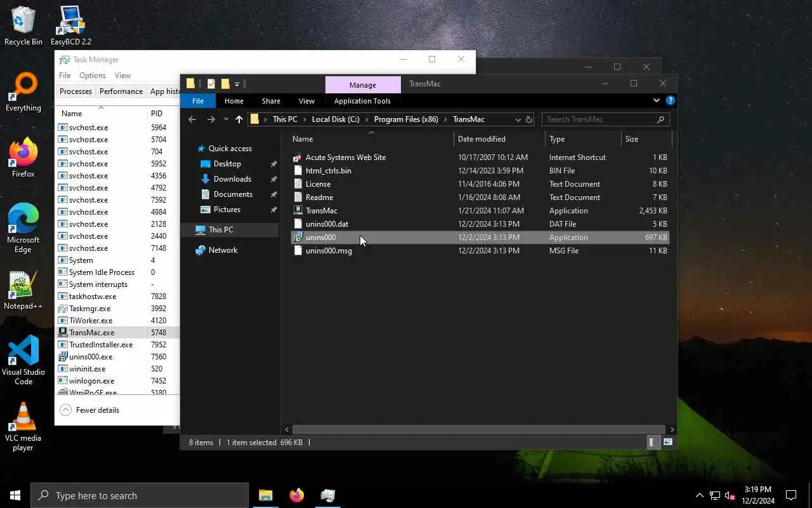This screenshot has width=812, height=508.
Task: Open address bar history dropdown
Action: [518, 119]
